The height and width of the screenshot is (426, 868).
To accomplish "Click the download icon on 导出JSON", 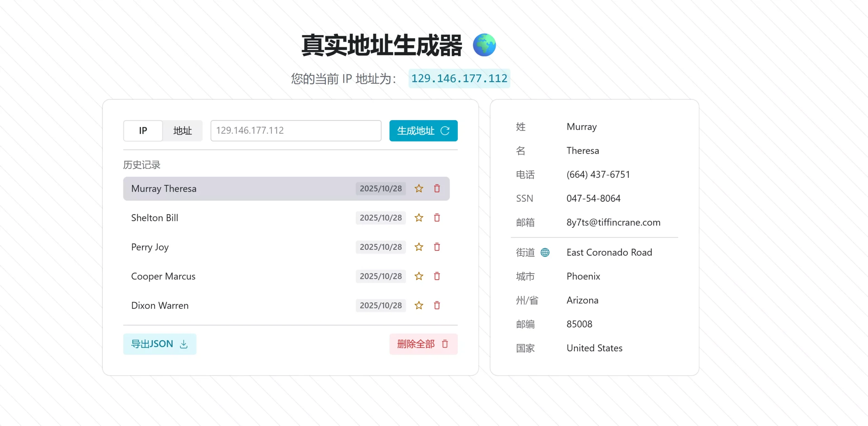I will (x=183, y=344).
